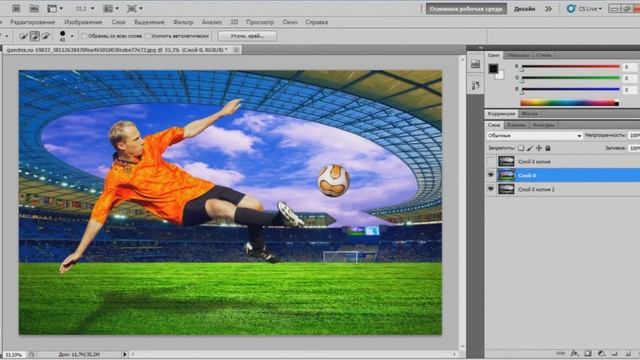Open the CS Live dropdown
The width and height of the screenshot is (640, 360).
click(584, 9)
